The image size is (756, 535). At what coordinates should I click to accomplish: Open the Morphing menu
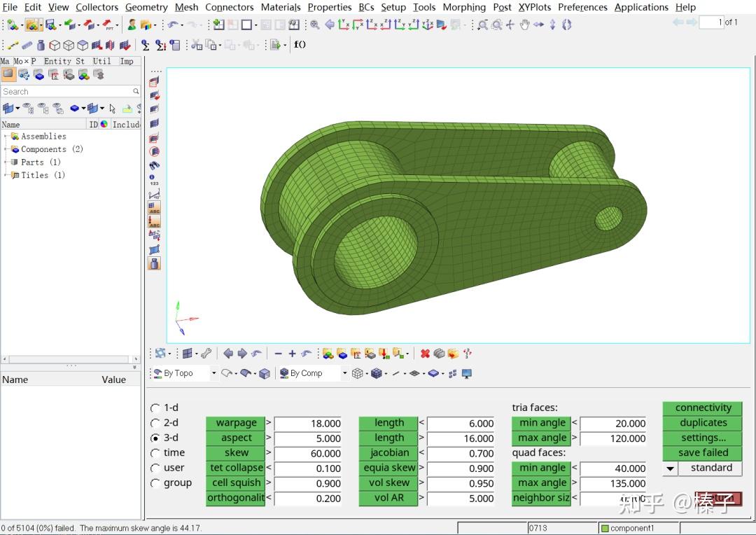pos(463,7)
